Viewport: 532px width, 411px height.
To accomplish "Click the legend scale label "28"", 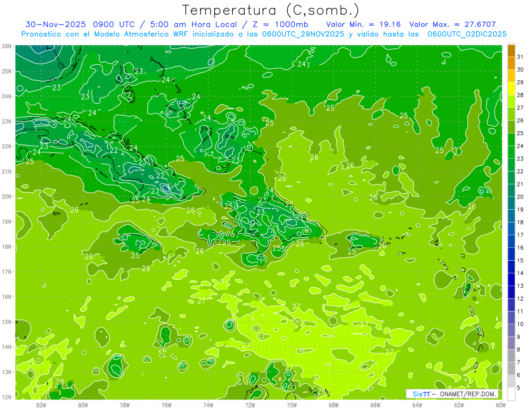I will pyautogui.click(x=520, y=95).
